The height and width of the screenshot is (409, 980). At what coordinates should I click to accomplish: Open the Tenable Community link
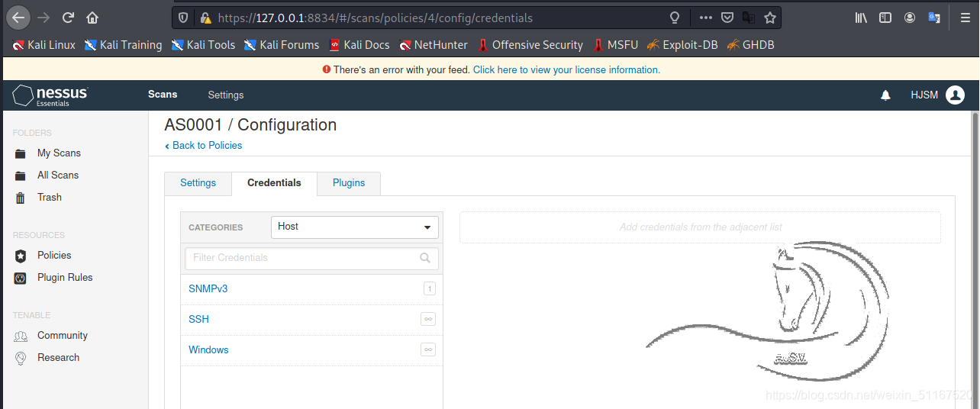pyautogui.click(x=63, y=336)
